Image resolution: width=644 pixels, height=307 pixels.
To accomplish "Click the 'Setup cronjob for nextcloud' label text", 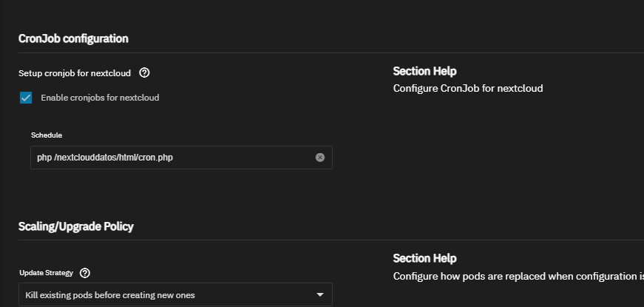I will pos(75,73).
